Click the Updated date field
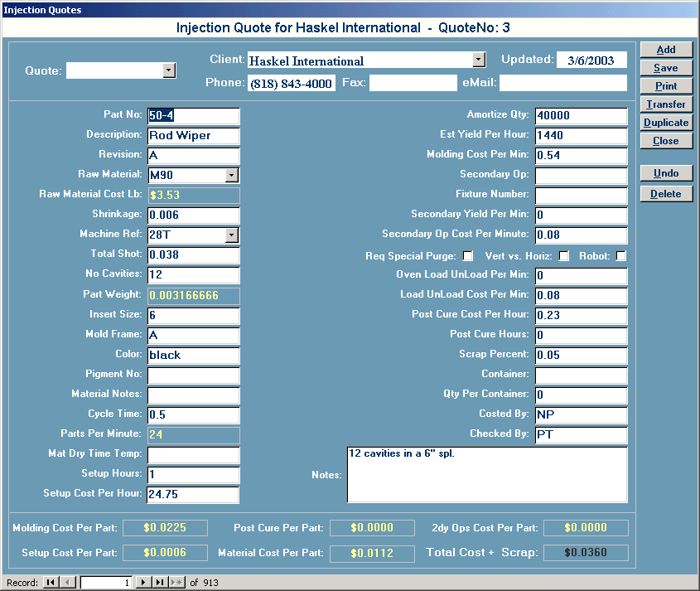 (591, 60)
